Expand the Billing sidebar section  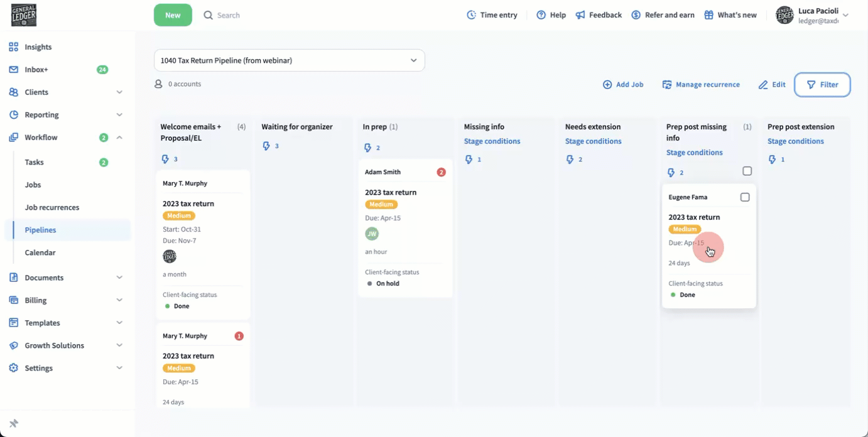pyautogui.click(x=119, y=300)
